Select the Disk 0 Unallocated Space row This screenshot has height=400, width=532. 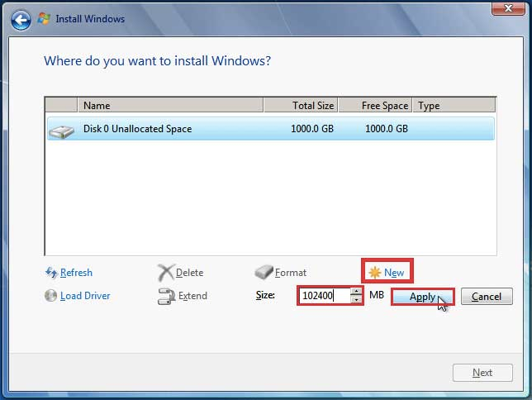click(x=271, y=129)
